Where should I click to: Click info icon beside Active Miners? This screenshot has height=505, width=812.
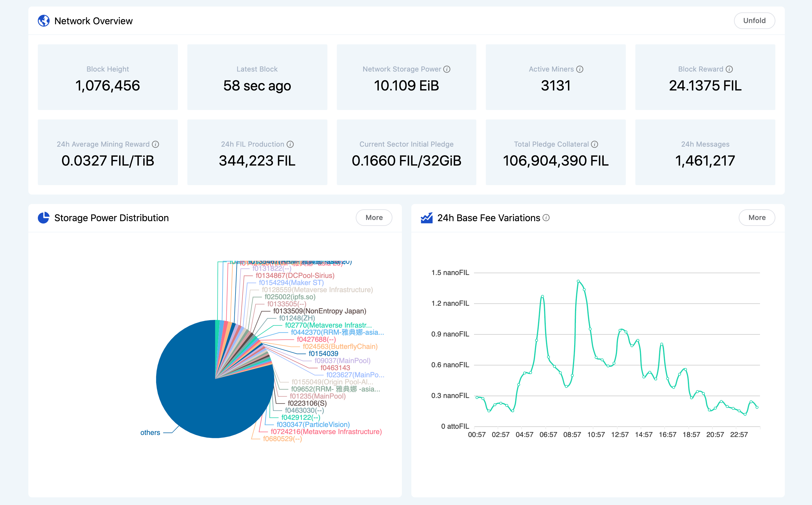[x=580, y=69]
